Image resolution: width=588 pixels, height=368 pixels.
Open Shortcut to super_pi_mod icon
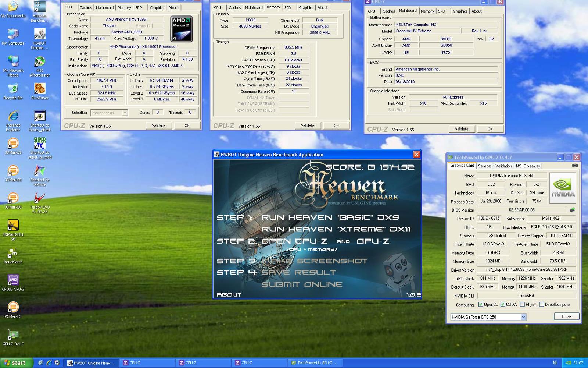(39, 148)
